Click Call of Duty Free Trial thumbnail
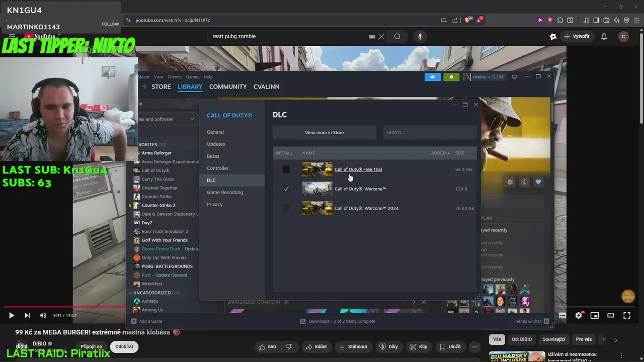Viewport: 644px width, 362px height. click(317, 169)
